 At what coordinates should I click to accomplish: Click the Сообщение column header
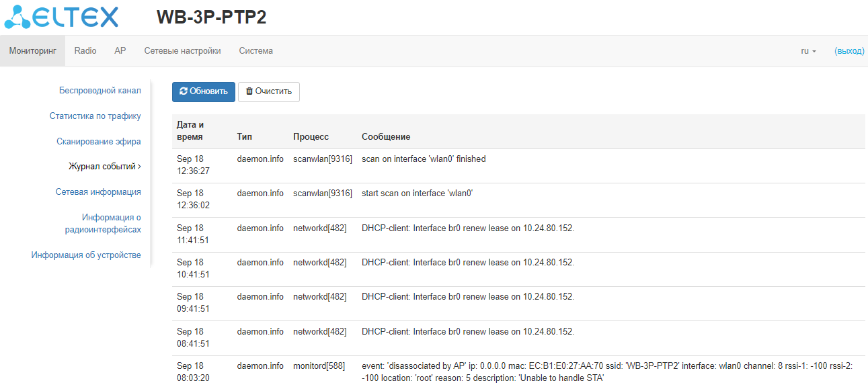click(x=386, y=137)
